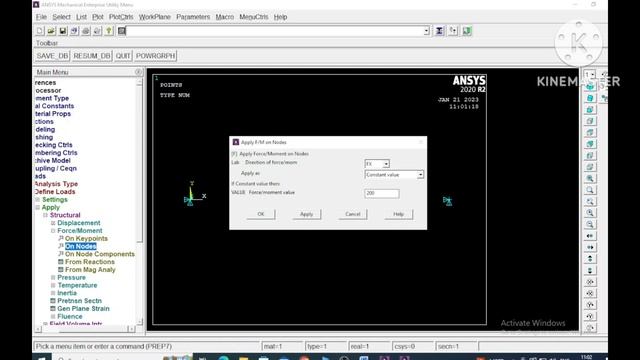Open the Parameters menu

(x=193, y=17)
